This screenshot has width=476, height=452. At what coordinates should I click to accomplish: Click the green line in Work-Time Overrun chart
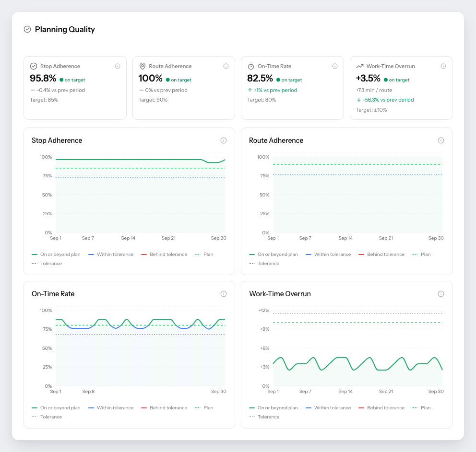click(357, 364)
